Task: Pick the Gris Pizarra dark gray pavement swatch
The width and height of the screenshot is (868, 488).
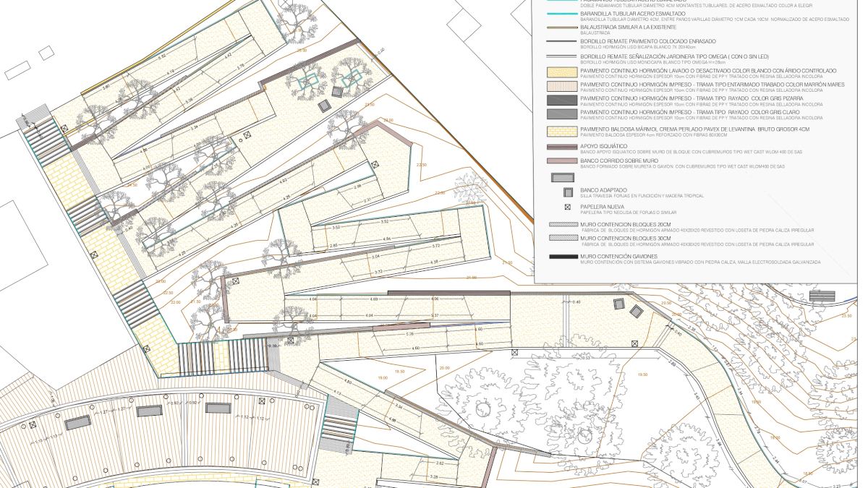Action: (557, 98)
